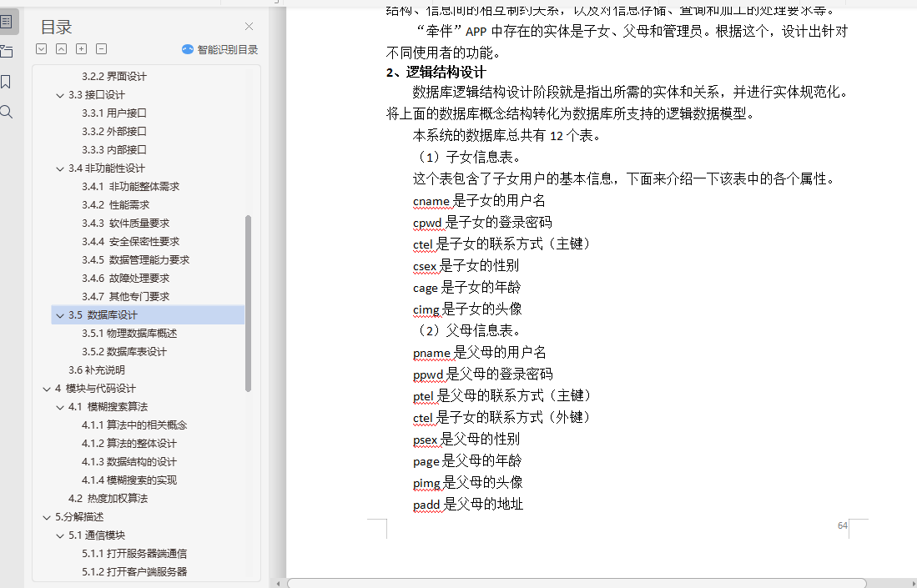Go to 3.6 补充说明 heading

tap(97, 370)
